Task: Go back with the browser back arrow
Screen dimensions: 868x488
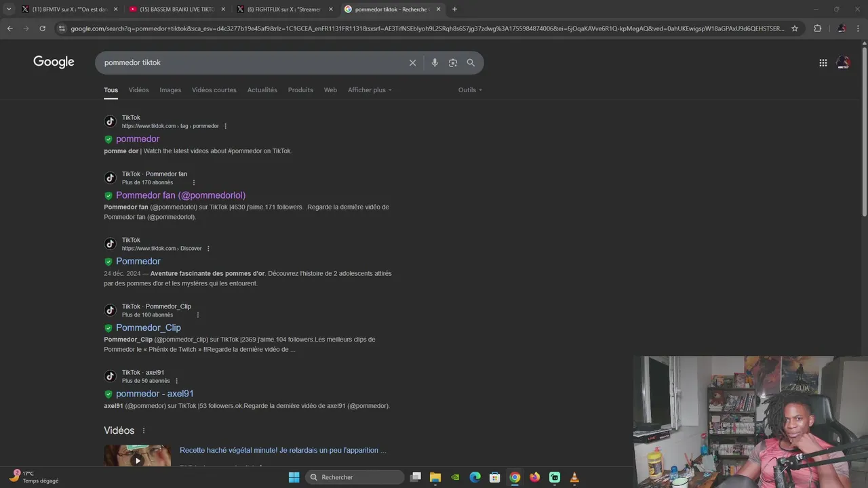Action: (9, 28)
